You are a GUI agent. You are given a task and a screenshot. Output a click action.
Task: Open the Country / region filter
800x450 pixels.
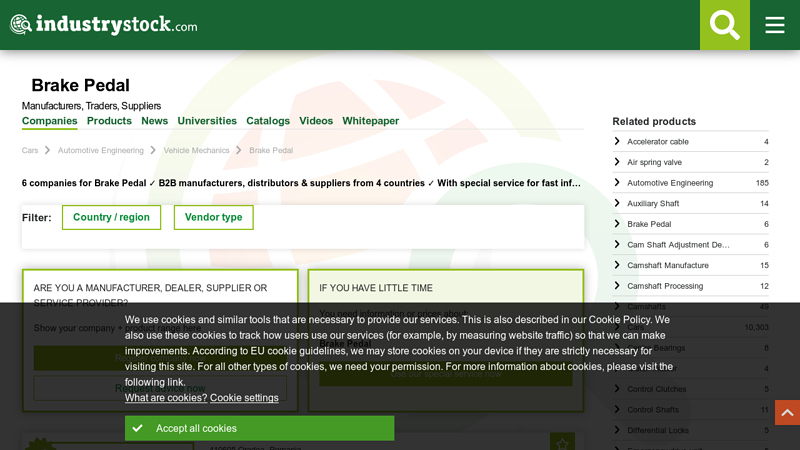[111, 217]
